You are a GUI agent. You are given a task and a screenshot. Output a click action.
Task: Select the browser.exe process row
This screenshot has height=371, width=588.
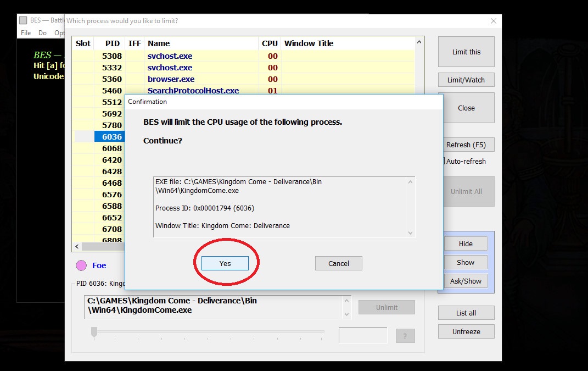(x=243, y=79)
